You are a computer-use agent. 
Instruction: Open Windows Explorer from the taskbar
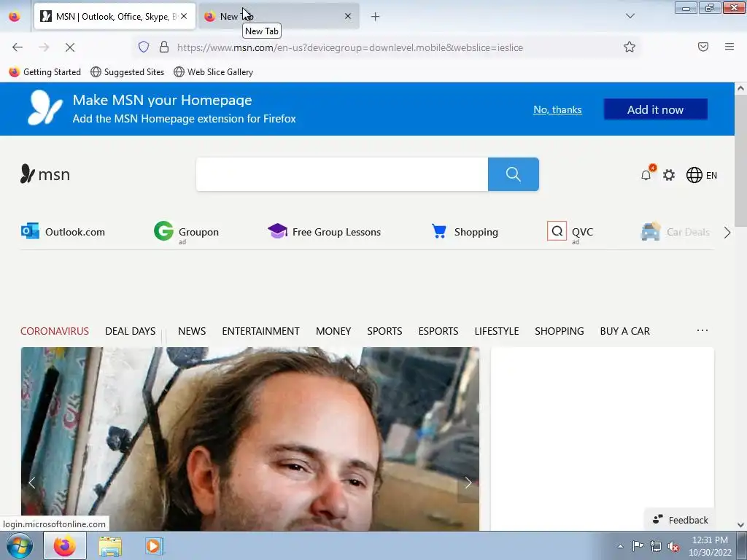[x=110, y=546]
